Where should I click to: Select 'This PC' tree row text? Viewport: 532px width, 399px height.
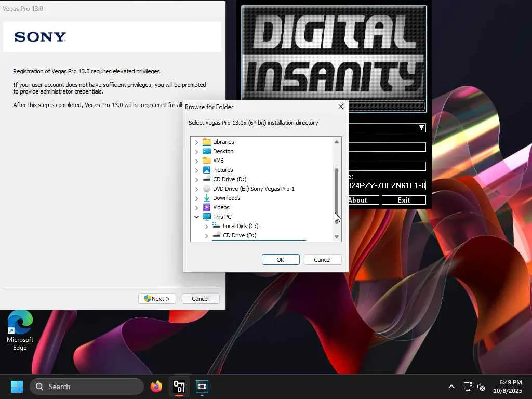pos(222,217)
